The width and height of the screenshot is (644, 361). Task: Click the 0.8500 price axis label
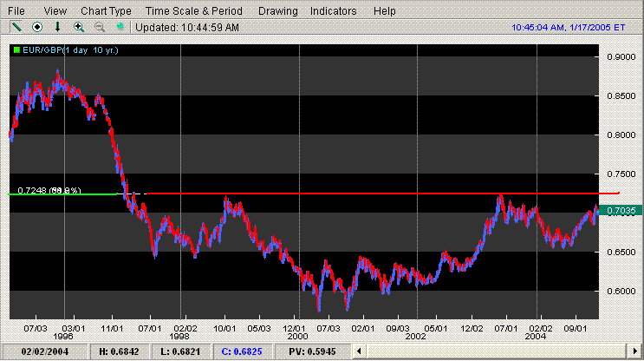click(621, 95)
